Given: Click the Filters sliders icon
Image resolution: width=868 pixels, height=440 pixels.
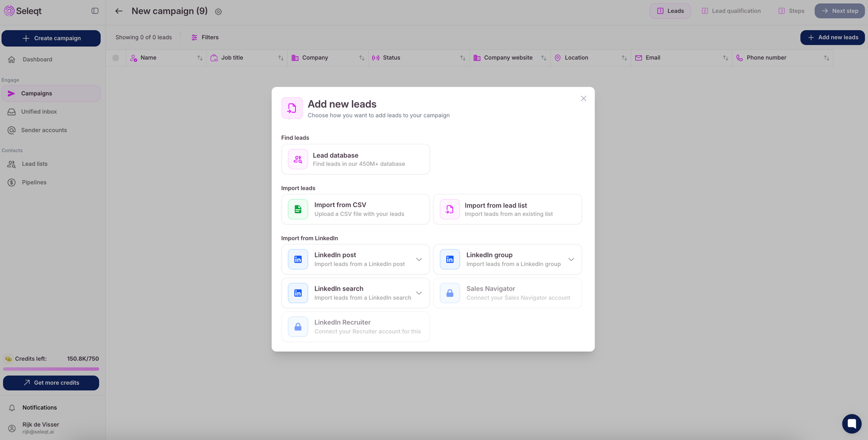Looking at the screenshot, I should coord(194,37).
